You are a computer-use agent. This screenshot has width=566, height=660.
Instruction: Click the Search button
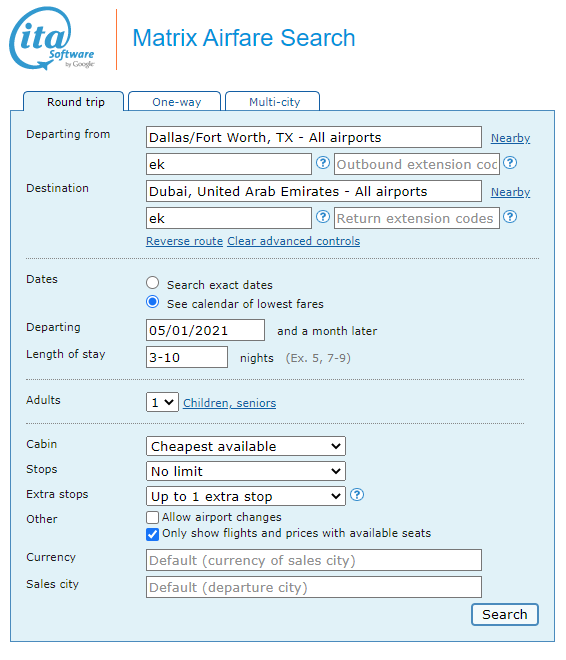[x=505, y=615]
